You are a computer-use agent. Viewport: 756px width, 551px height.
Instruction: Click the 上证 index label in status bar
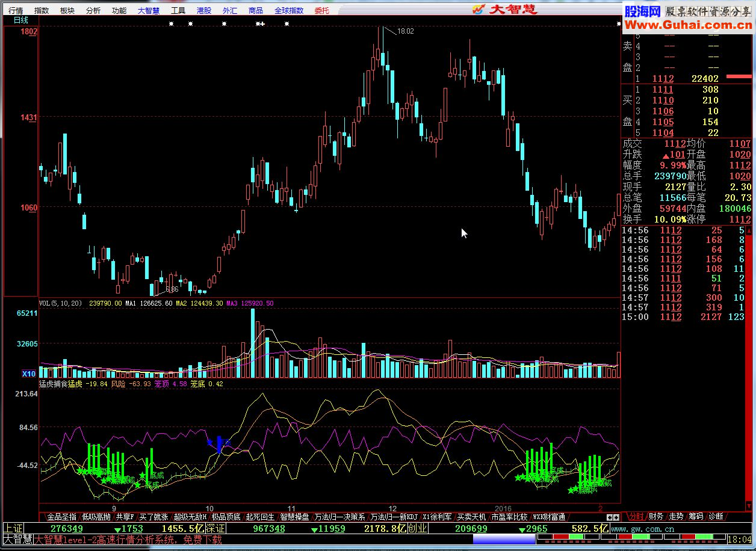[14, 529]
